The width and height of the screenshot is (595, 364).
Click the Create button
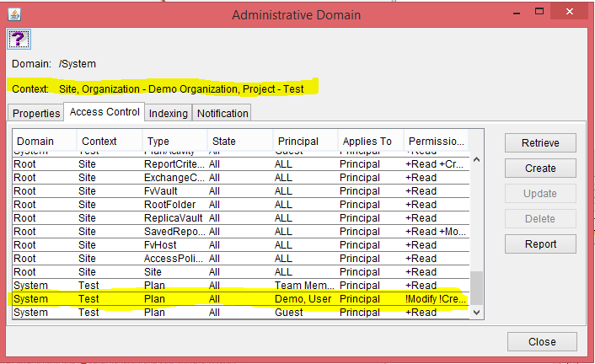pyautogui.click(x=540, y=169)
